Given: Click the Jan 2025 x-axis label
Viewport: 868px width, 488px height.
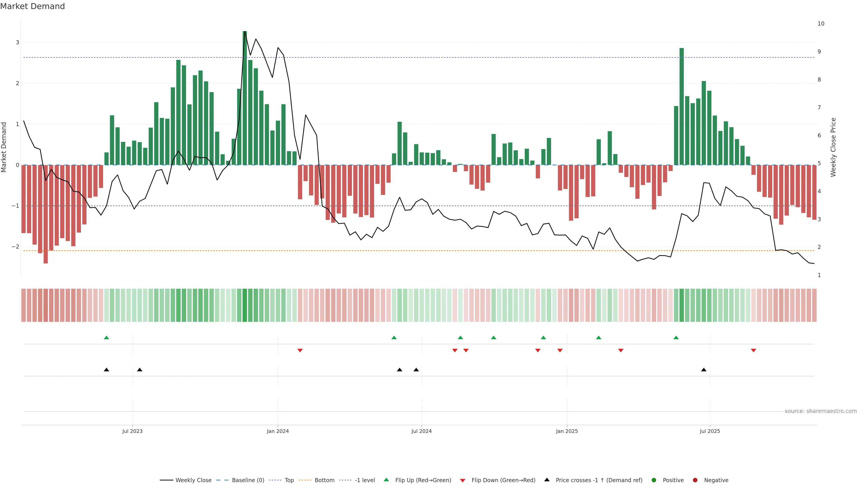Looking at the screenshot, I should click(567, 431).
